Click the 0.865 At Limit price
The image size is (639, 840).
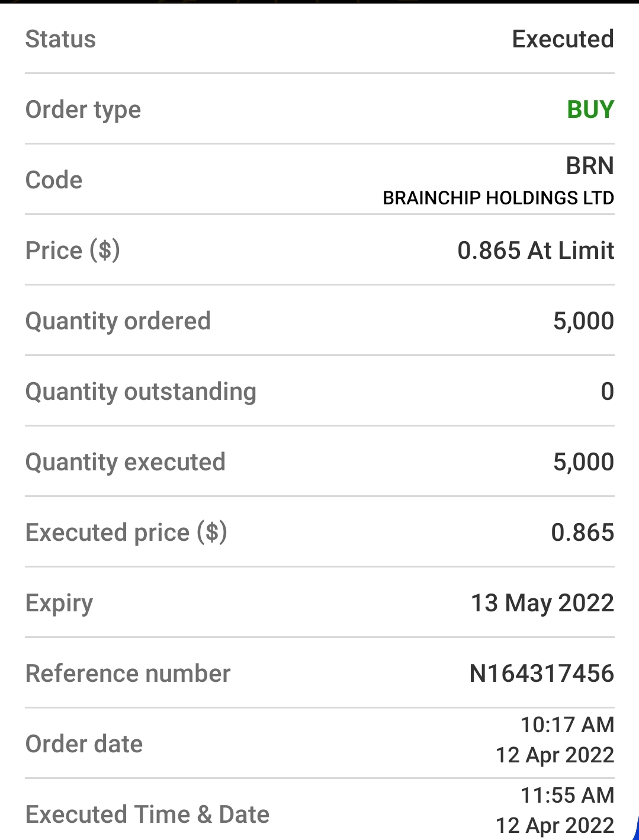(x=535, y=251)
